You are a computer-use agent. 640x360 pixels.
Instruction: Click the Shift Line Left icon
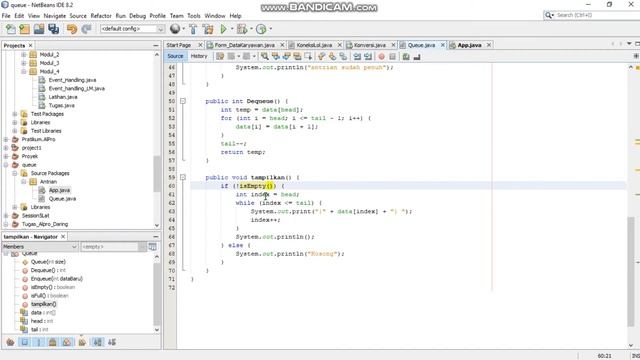pyautogui.click(x=357, y=56)
